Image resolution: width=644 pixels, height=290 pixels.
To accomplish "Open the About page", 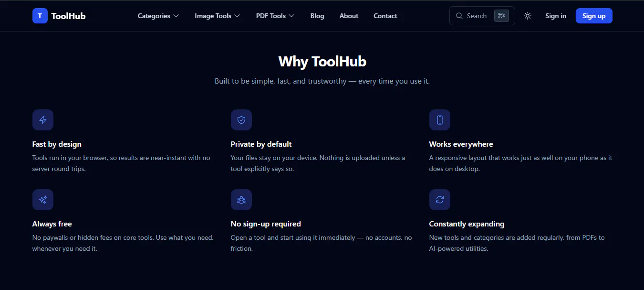I will pyautogui.click(x=349, y=16).
